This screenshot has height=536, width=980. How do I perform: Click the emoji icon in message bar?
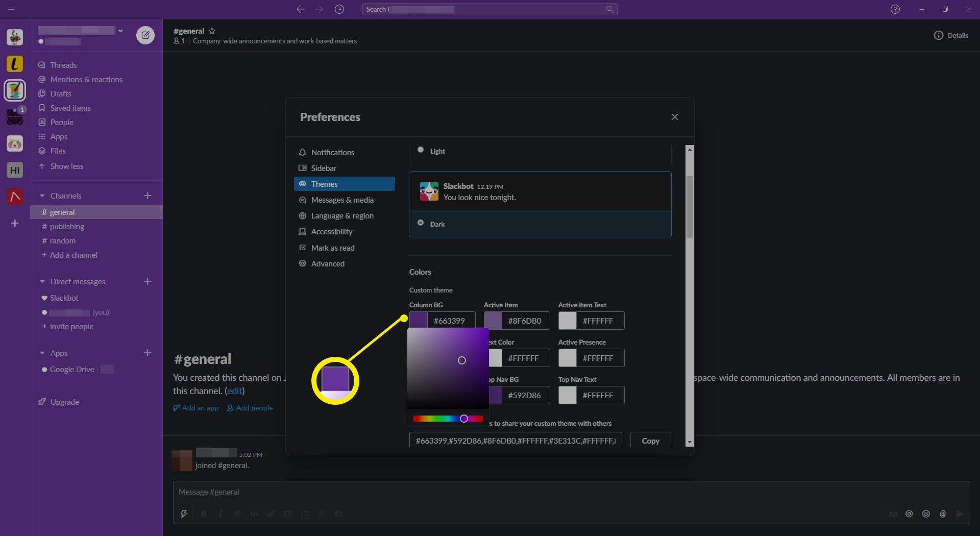(926, 514)
